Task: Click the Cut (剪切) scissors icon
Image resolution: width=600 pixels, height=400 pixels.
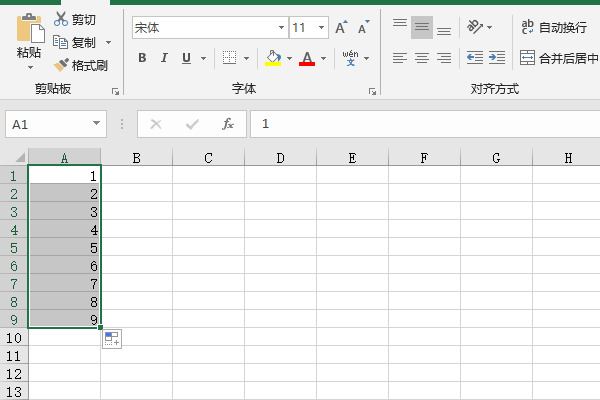Action: click(62, 20)
